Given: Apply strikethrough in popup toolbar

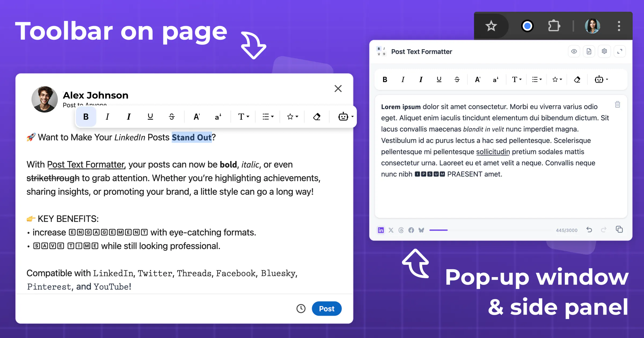Looking at the screenshot, I should [x=457, y=79].
